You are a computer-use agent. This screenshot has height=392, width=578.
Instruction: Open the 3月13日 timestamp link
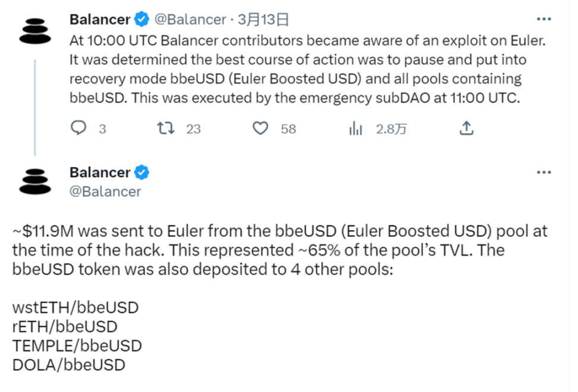click(263, 20)
